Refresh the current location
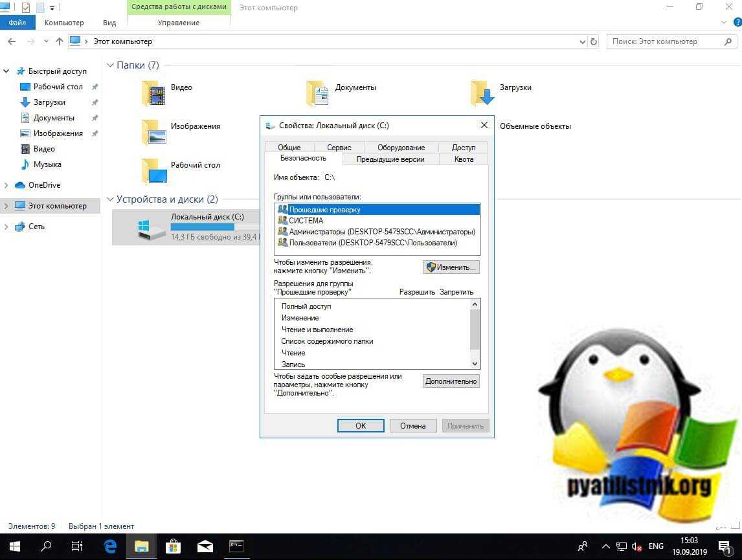Viewport: 742px width, 560px height. (x=594, y=41)
